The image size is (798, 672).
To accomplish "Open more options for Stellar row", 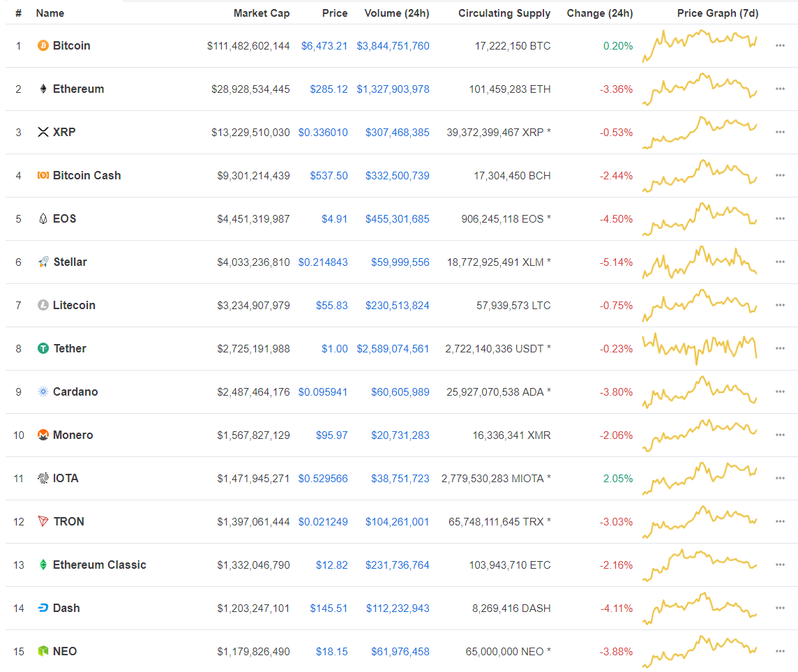I will pos(780,262).
